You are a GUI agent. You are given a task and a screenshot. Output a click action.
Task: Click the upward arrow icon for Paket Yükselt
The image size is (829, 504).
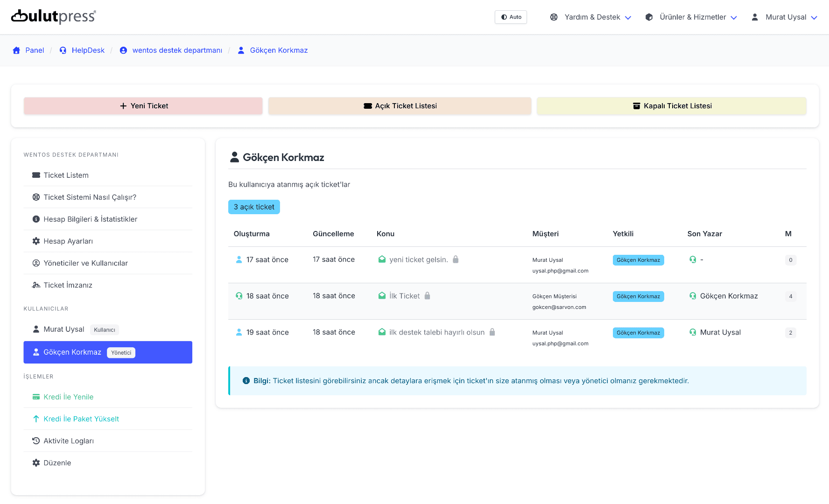click(36, 419)
